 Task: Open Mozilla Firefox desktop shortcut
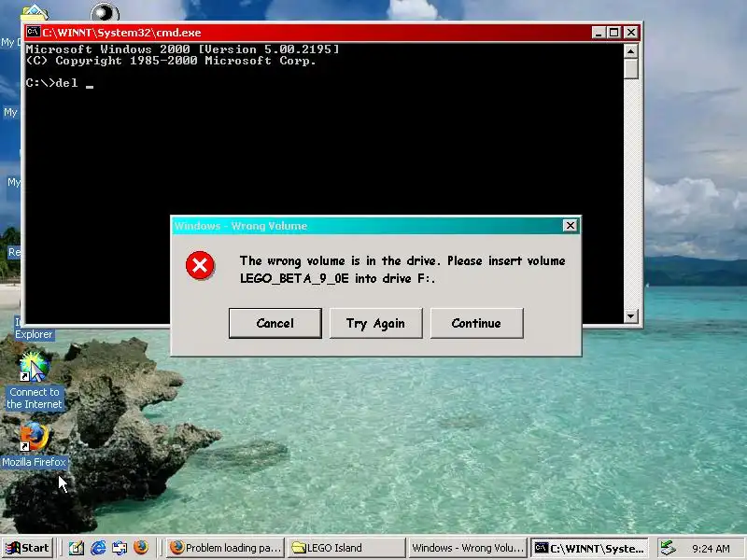34,444
